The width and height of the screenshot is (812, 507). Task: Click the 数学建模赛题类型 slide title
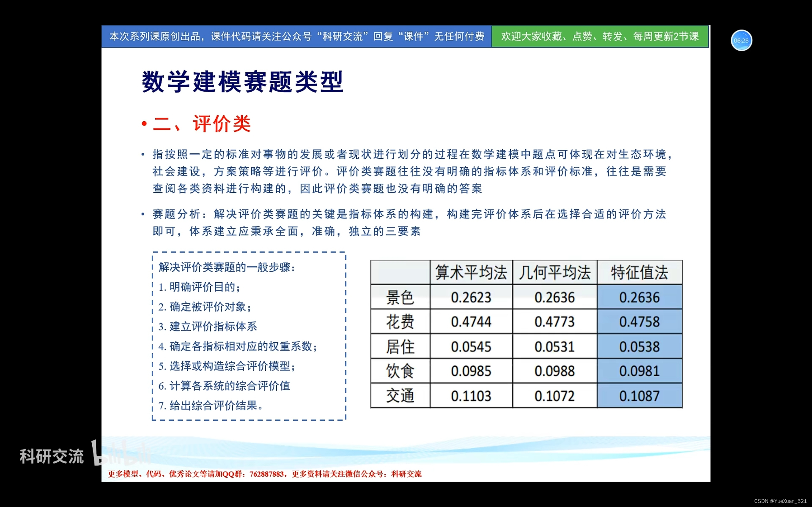pyautogui.click(x=242, y=82)
